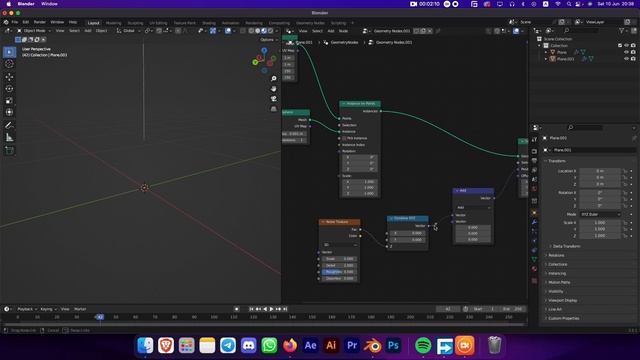Switch to solid viewport shading

[258, 31]
